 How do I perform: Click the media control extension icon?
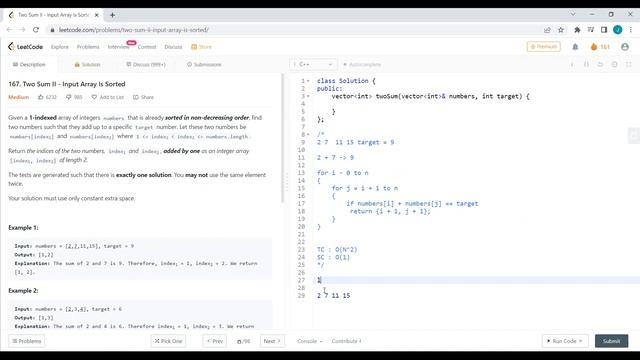pyautogui.click(x=590, y=30)
